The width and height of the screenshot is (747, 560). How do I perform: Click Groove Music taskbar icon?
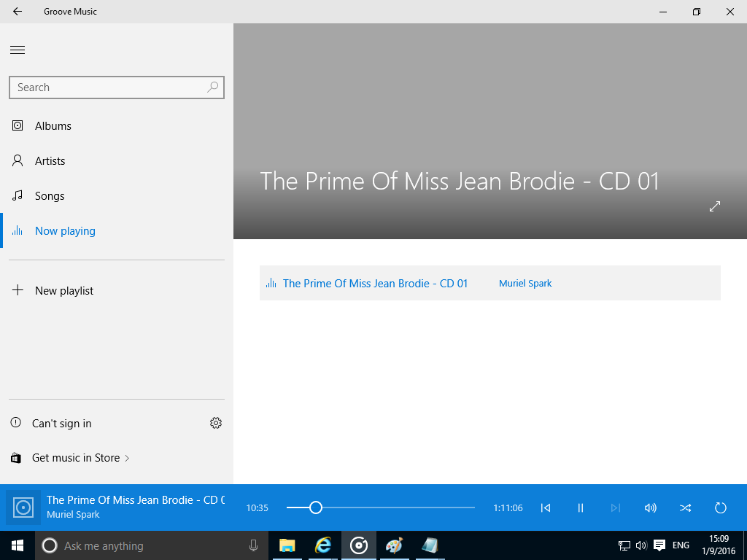359,545
